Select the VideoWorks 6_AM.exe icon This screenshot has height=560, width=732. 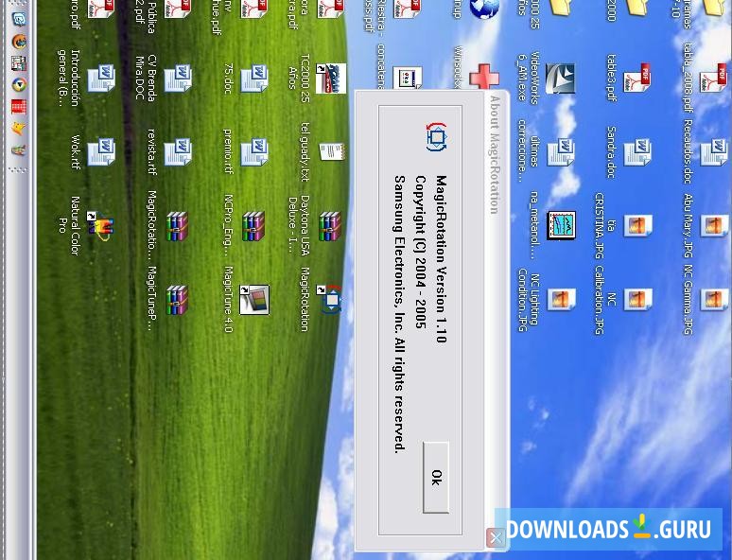click(x=560, y=79)
